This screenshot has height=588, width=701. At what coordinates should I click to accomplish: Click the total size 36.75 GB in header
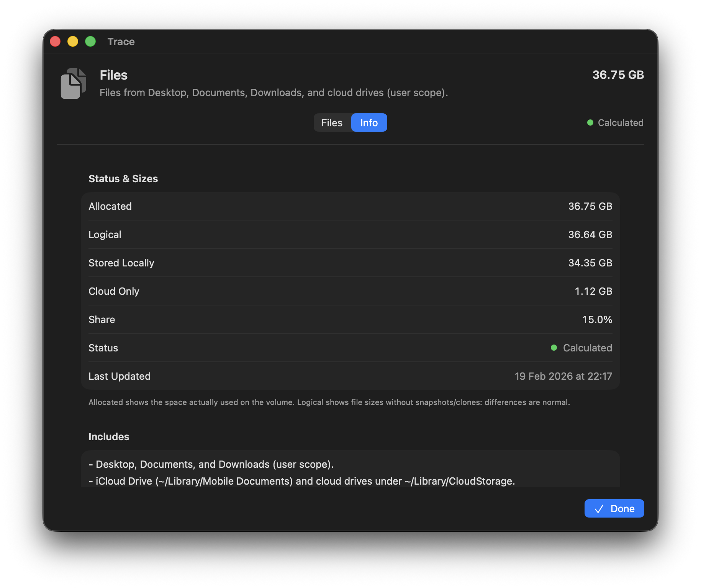tap(618, 75)
